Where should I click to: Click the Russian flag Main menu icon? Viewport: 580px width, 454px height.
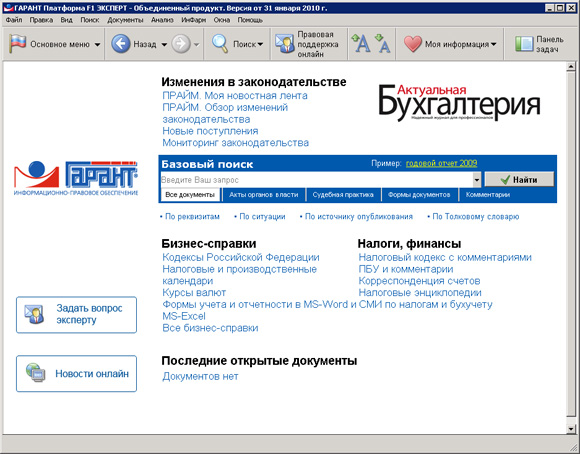17,44
